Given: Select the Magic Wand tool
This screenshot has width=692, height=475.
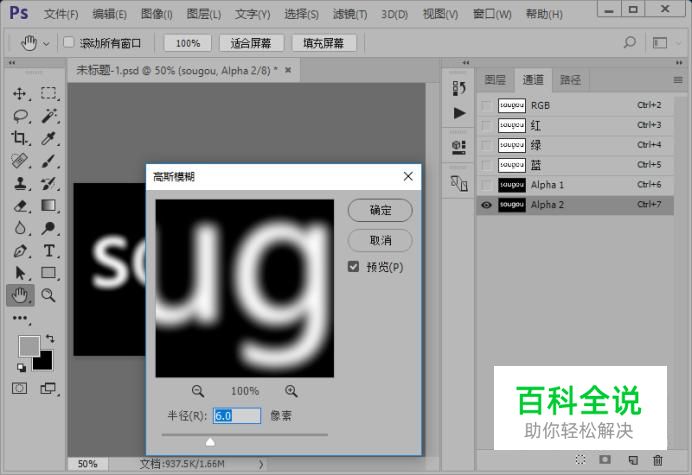Looking at the screenshot, I should (49, 116).
